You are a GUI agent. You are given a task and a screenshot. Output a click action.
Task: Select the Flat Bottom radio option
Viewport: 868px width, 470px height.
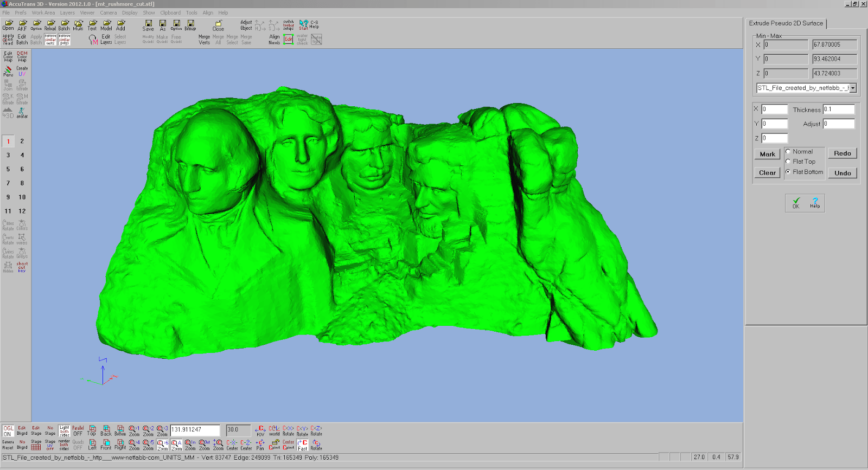pos(788,172)
